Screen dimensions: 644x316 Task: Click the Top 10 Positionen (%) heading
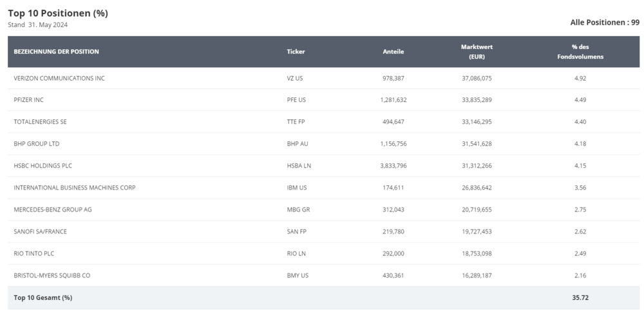point(58,13)
